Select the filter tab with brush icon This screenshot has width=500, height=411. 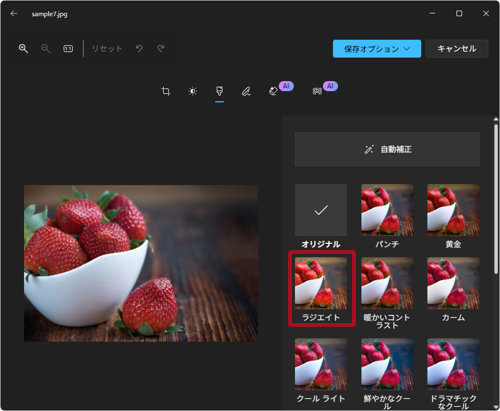pyautogui.click(x=219, y=91)
